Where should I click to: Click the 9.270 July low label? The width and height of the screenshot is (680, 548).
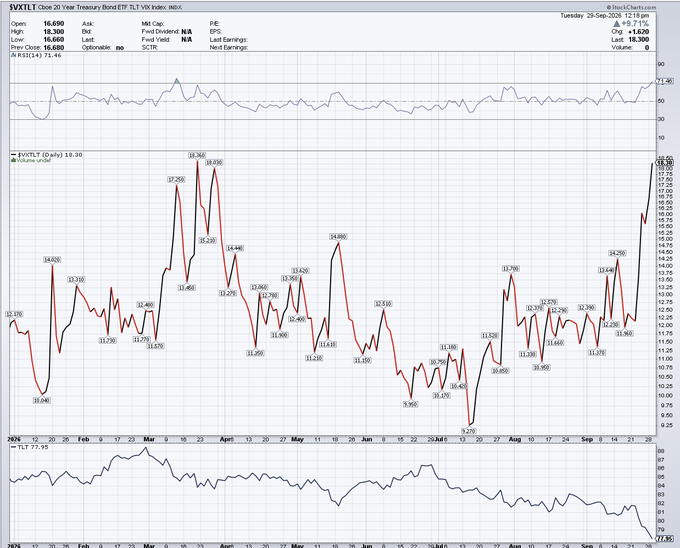468,431
